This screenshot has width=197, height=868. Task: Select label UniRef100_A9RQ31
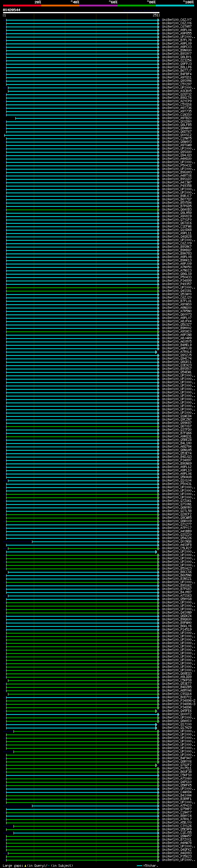pos(177,436)
